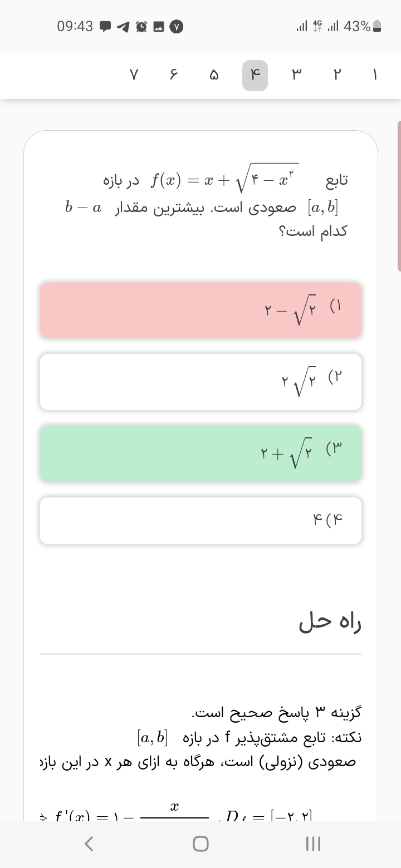Select the highlighted question tab ۴

pyautogui.click(x=255, y=76)
